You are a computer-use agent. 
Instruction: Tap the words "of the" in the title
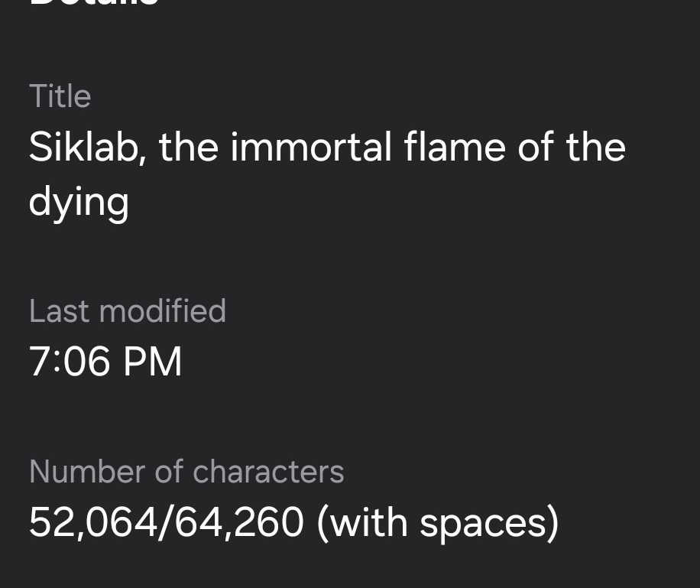point(572,147)
